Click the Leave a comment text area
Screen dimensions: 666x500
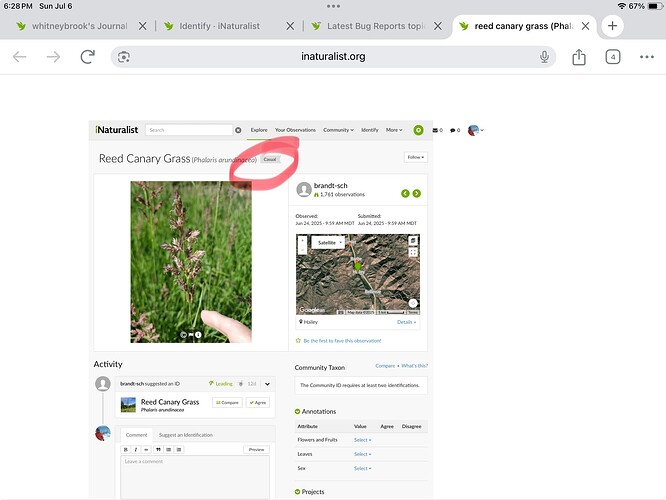point(195,477)
